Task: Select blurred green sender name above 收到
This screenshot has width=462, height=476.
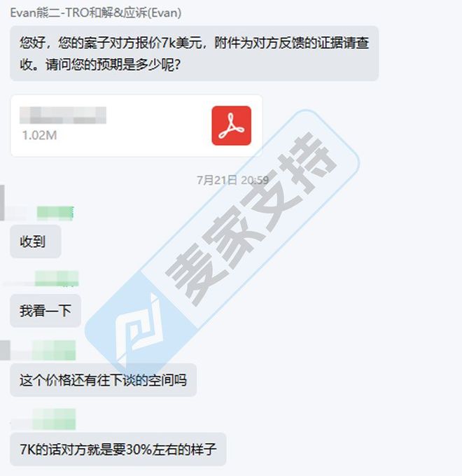Action: tap(55, 213)
